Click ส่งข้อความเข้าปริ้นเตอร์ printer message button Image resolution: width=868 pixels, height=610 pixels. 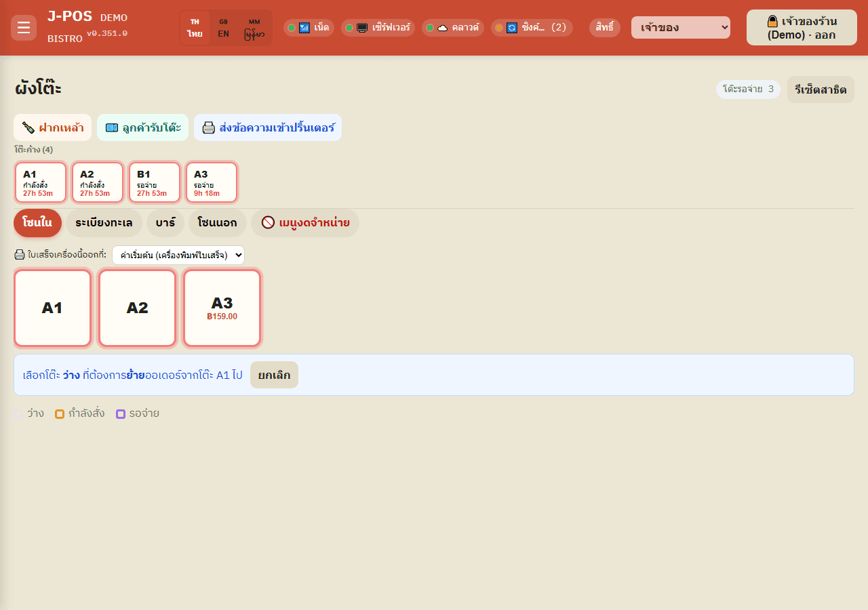[268, 127]
